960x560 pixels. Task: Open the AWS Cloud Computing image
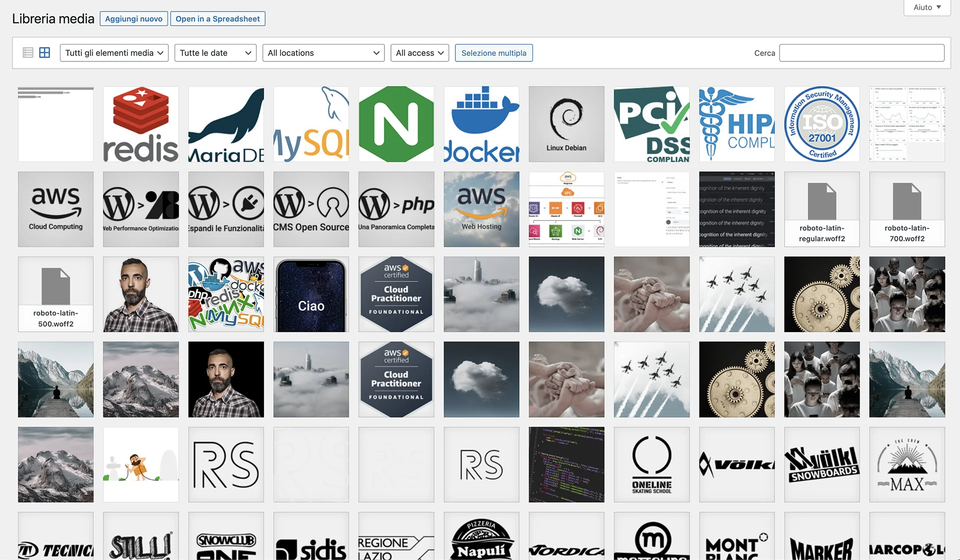pyautogui.click(x=55, y=209)
